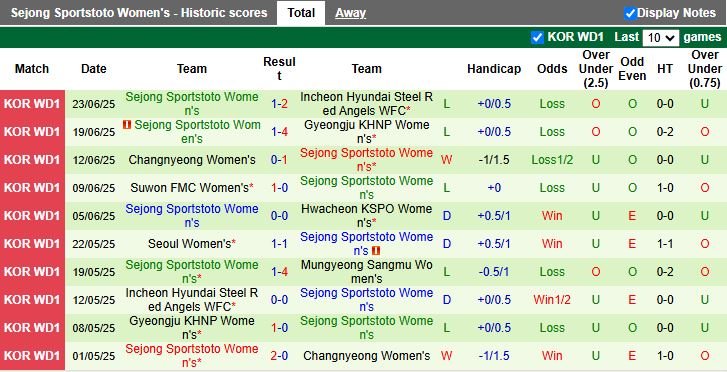Click KOR WD1 label on 23/06/25 row
This screenshot has height=372, width=727.
[32, 104]
